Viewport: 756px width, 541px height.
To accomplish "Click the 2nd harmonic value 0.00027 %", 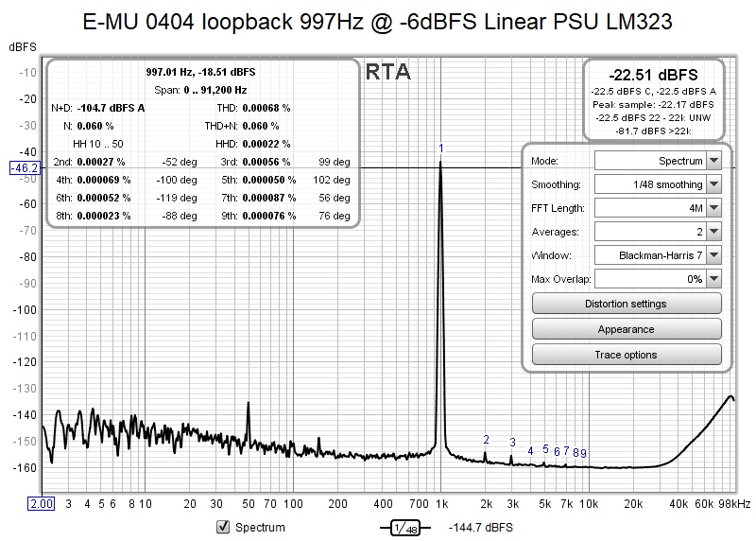I will 101,162.
